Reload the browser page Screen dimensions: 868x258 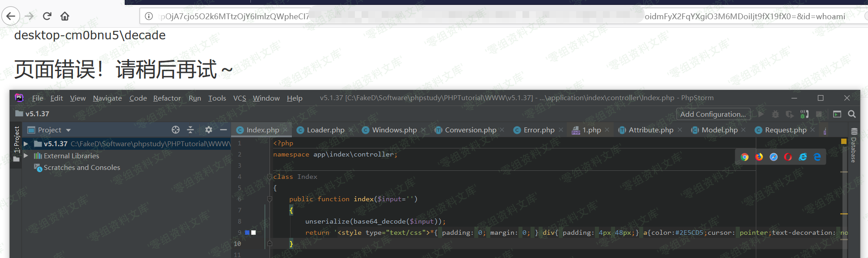pyautogui.click(x=47, y=17)
